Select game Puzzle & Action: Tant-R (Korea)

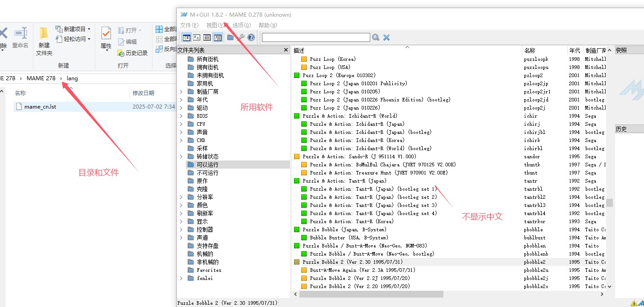pyautogui.click(x=352, y=221)
